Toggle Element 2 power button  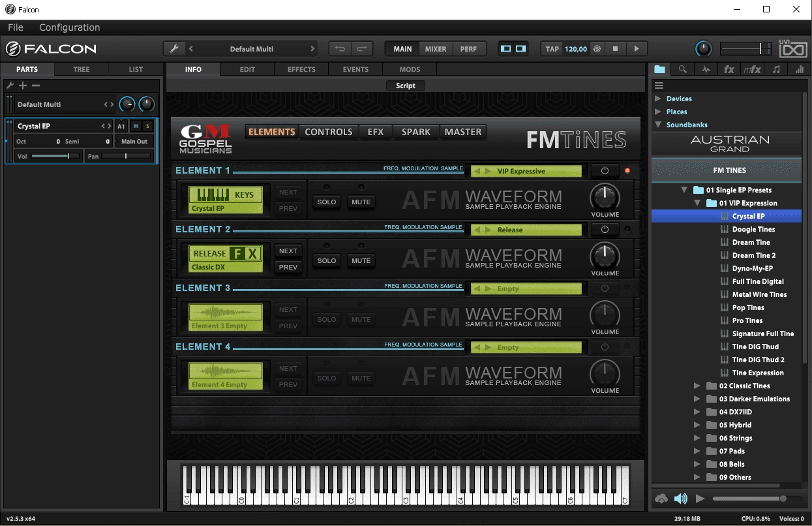[605, 230]
